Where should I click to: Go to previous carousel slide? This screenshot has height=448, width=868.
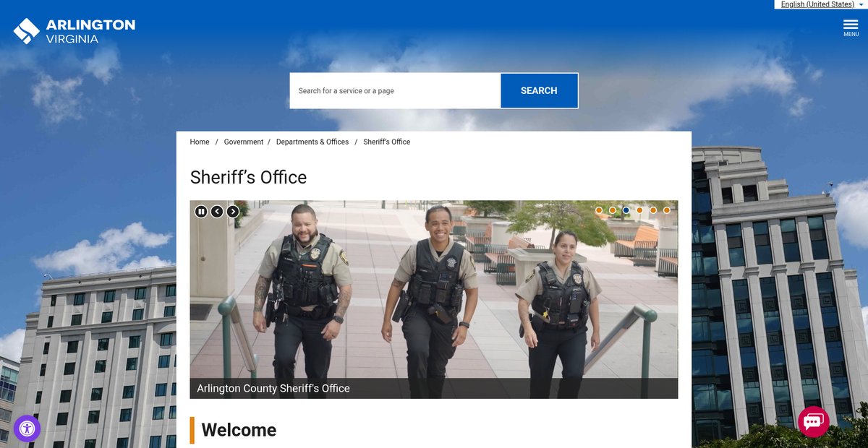[x=217, y=212]
